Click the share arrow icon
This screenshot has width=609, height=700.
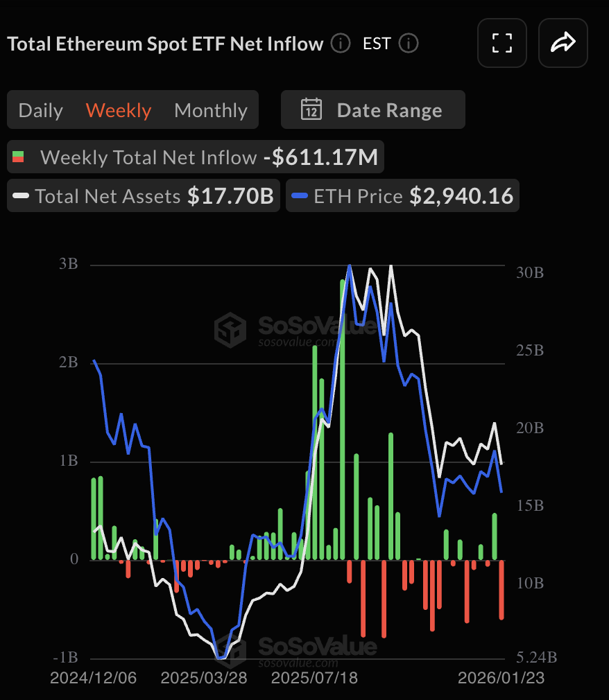(x=563, y=43)
